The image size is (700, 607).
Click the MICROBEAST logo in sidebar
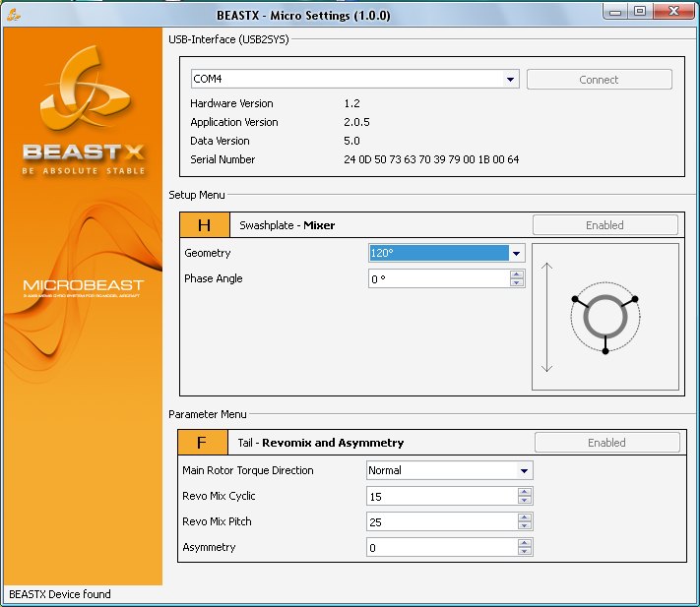coord(84,287)
